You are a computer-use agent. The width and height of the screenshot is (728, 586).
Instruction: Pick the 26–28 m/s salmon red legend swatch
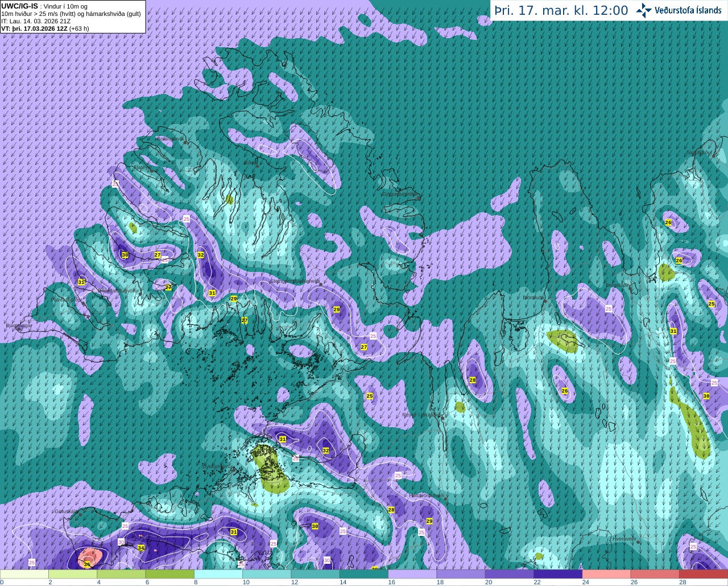[655, 574]
